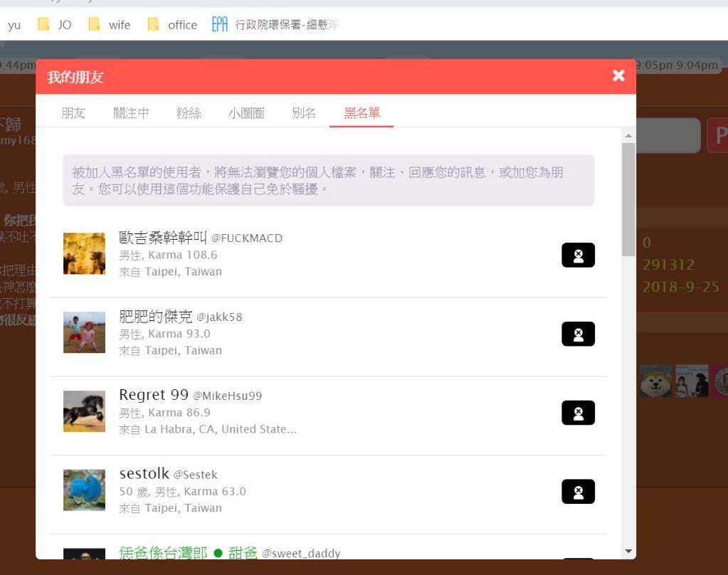This screenshot has height=575, width=728.
Task: Open the wife bookmark folder
Action: (x=110, y=25)
